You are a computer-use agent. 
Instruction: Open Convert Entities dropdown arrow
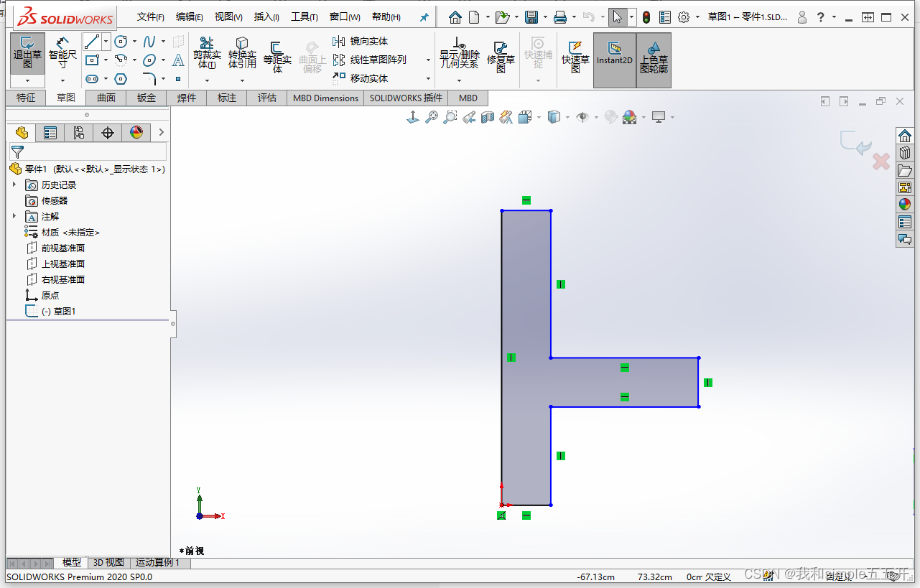(x=242, y=80)
